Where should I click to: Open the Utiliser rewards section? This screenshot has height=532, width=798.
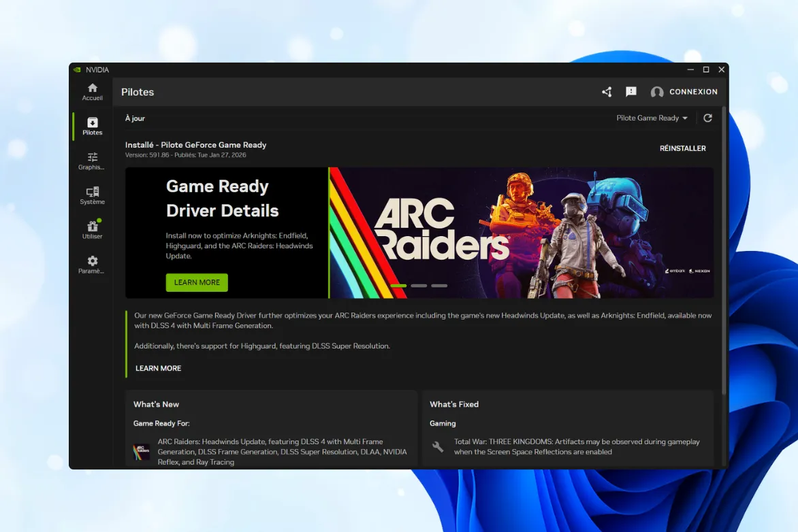(x=93, y=230)
